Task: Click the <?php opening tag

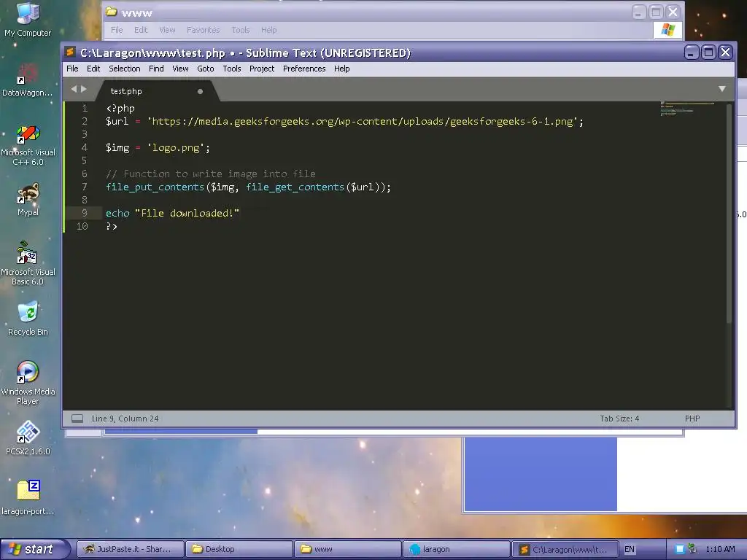Action: click(x=120, y=108)
